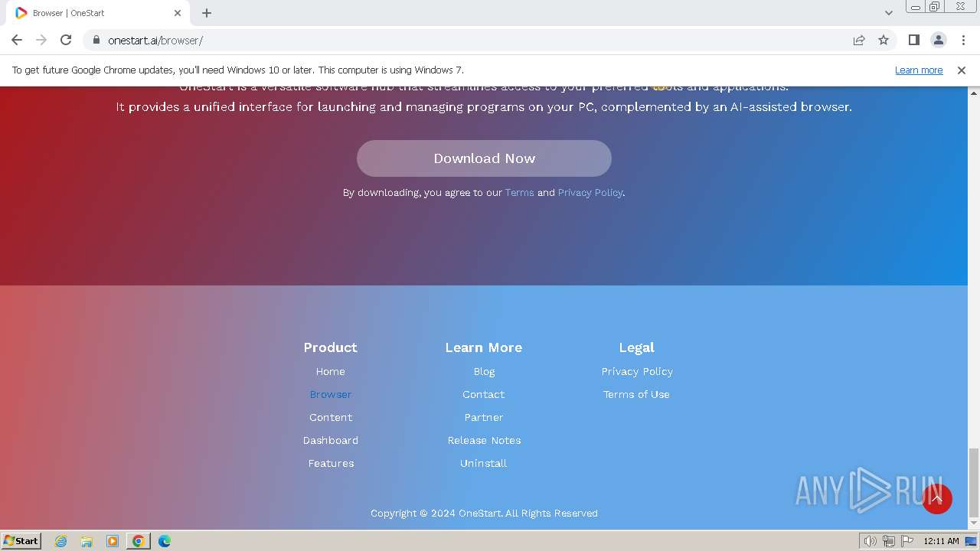Open File Explorer from the taskbar
Viewport: 980px width, 551px height.
pos(87,541)
